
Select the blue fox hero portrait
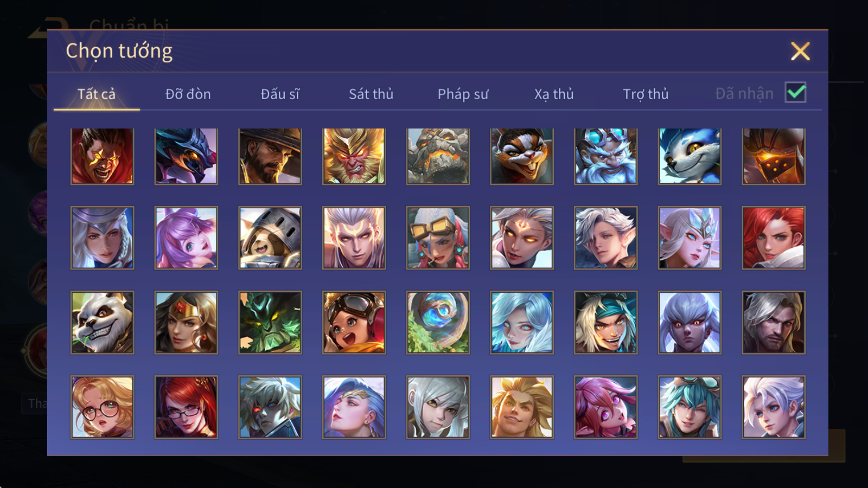tap(690, 156)
